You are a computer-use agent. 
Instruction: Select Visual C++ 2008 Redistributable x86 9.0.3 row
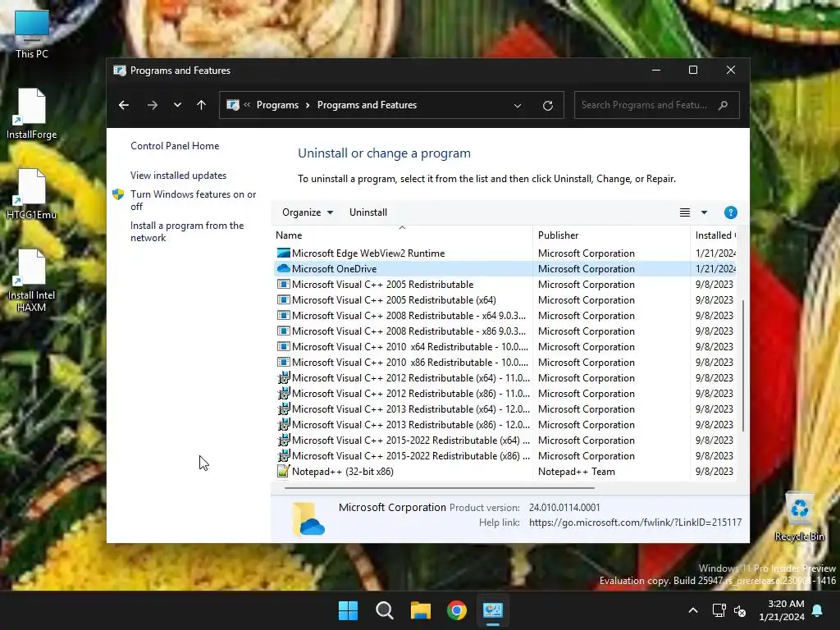pos(504,331)
